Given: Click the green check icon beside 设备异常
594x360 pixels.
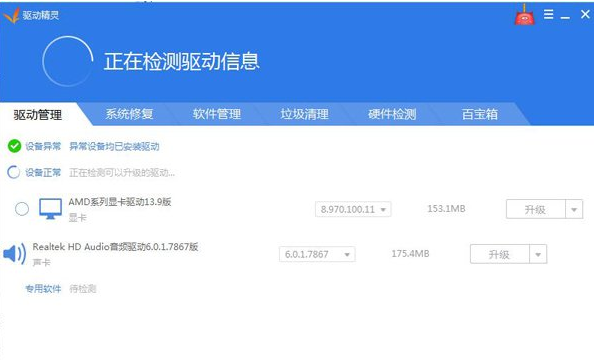Looking at the screenshot, I should (14, 146).
